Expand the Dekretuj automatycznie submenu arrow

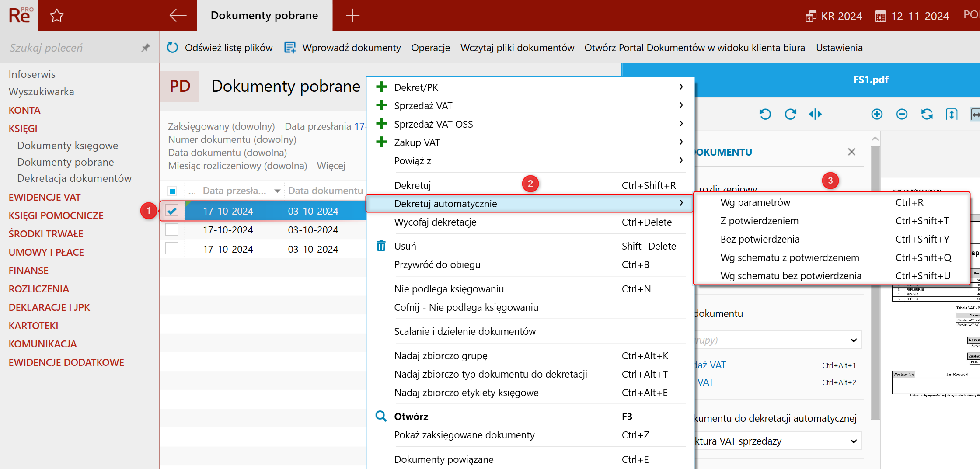click(x=681, y=203)
